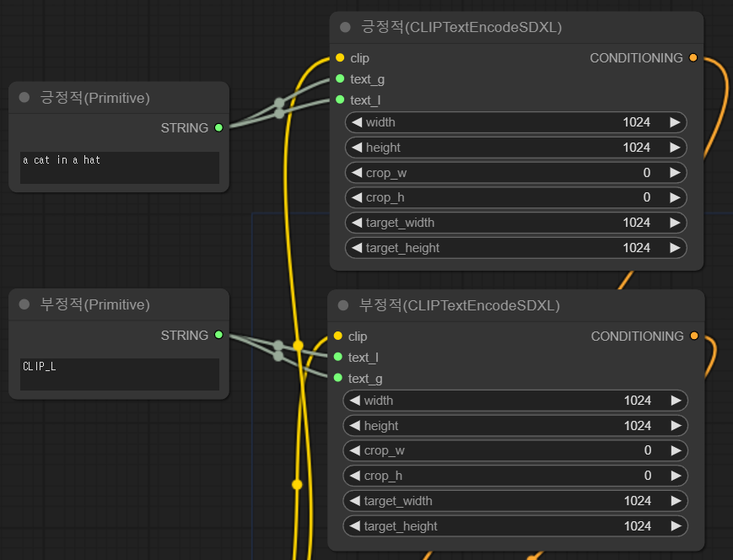Select the 부정적(CLIPTextEncodeSDXL) node title
The image size is (733, 560).
[x=460, y=305]
